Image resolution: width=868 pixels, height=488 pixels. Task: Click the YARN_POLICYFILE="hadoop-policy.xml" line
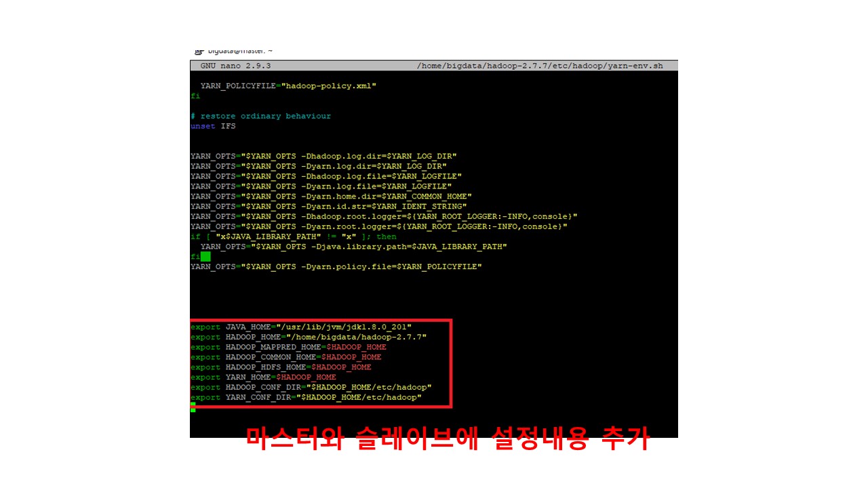coord(288,86)
